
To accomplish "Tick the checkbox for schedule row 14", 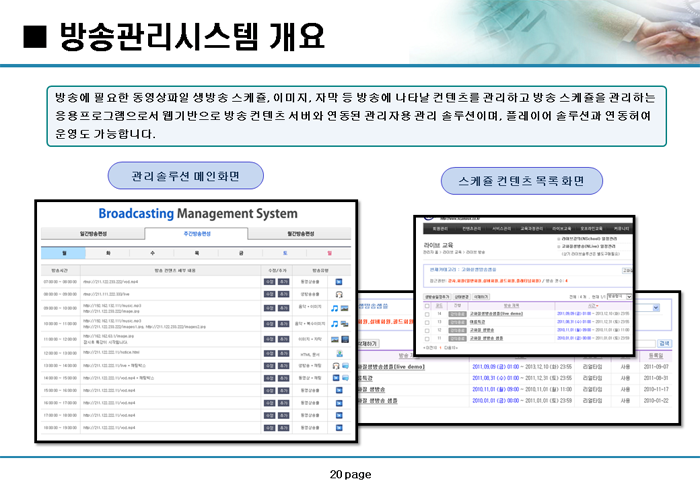I will [x=427, y=314].
